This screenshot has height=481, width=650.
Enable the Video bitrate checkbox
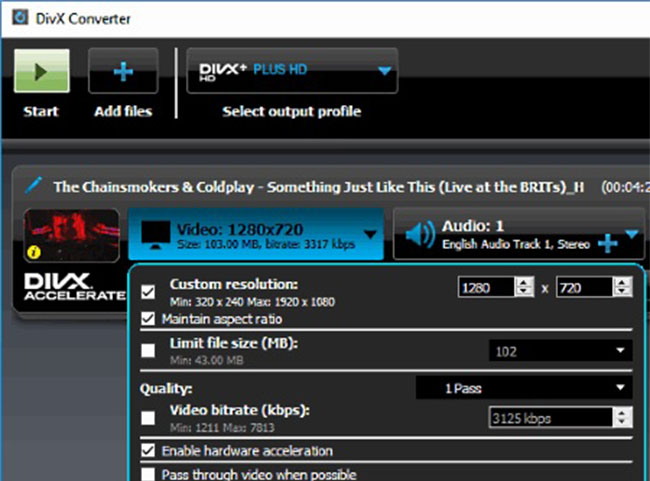[x=148, y=418]
